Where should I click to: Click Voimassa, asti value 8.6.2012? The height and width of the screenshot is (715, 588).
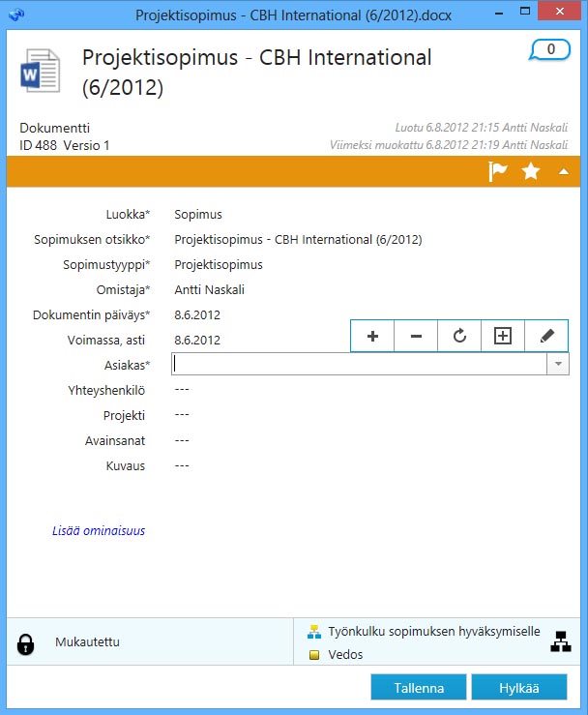pyautogui.click(x=197, y=340)
